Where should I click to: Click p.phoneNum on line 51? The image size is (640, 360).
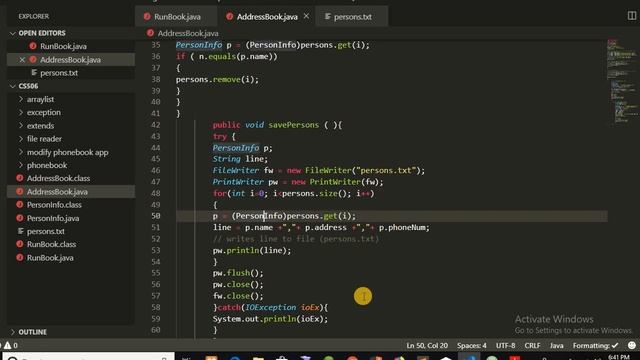tap(402, 227)
